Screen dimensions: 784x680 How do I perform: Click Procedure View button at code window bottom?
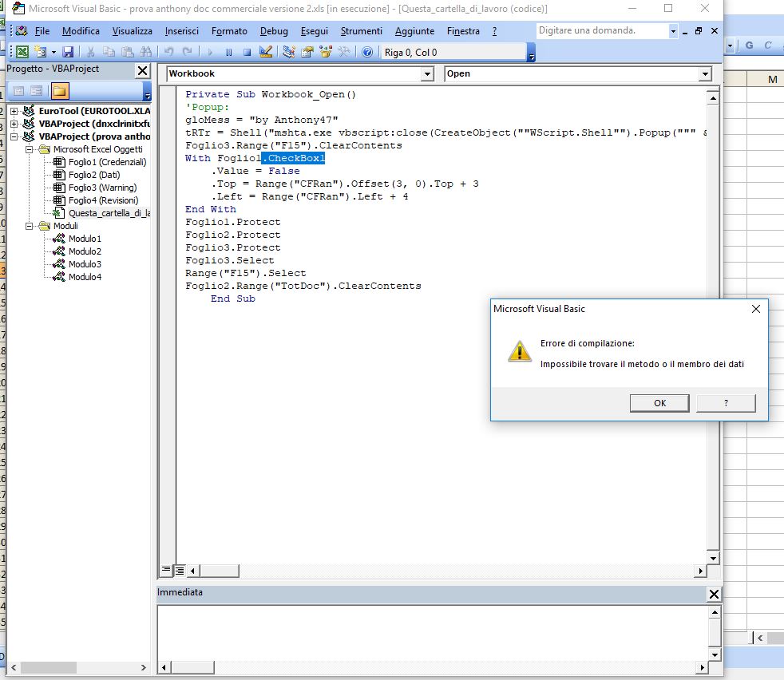[x=166, y=570]
